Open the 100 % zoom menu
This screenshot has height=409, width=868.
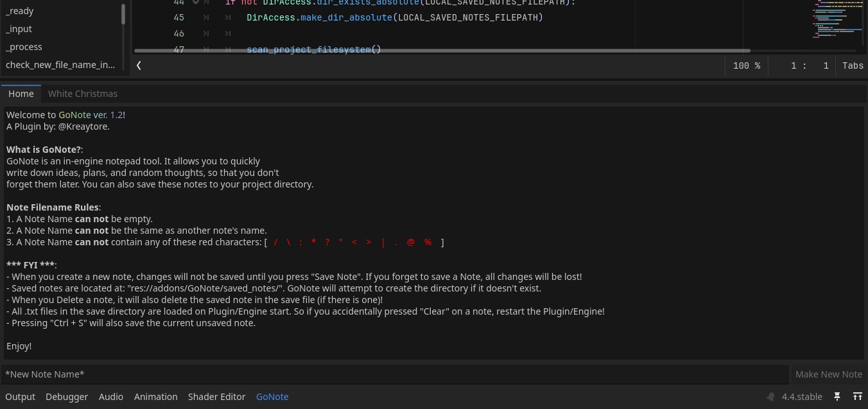pyautogui.click(x=746, y=65)
